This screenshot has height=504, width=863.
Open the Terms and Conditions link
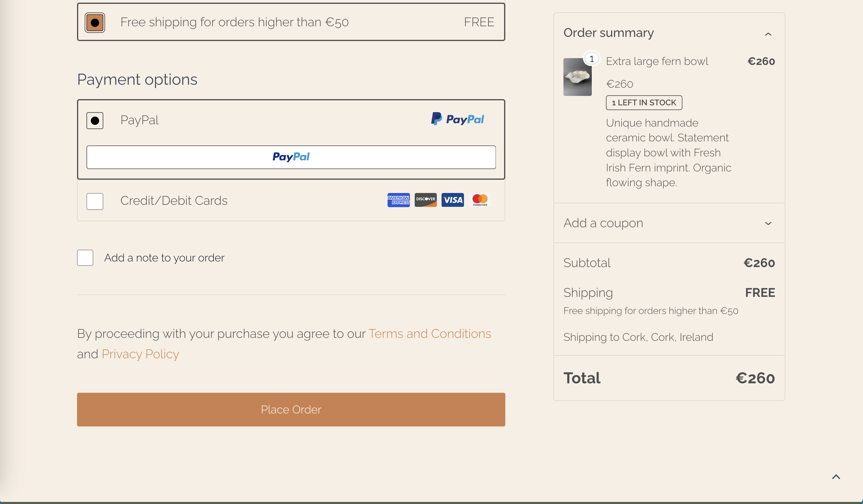click(x=429, y=333)
